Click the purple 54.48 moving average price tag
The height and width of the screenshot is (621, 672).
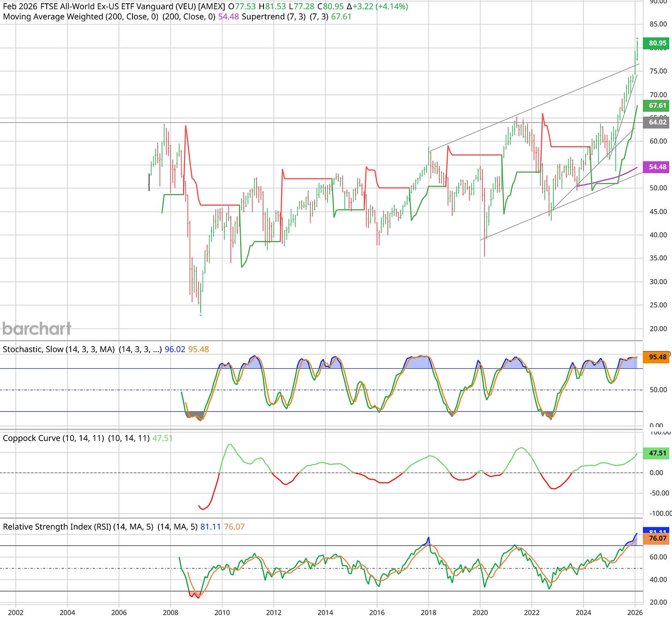coord(657,167)
